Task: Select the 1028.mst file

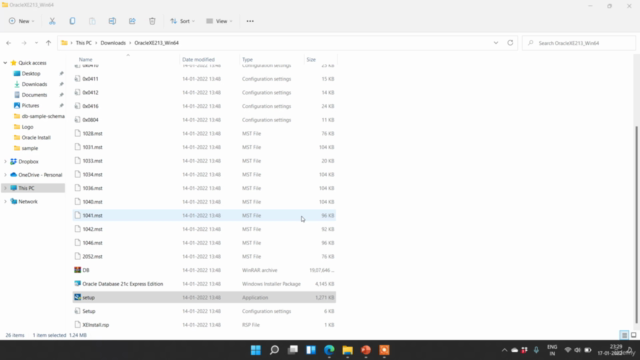Action: (x=204, y=133)
